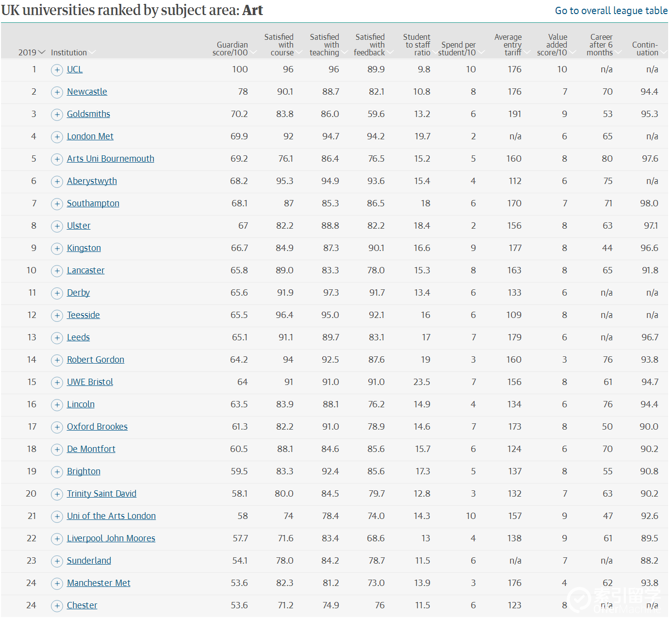Open the Newcastle institution link
672x618 pixels.
(x=87, y=92)
